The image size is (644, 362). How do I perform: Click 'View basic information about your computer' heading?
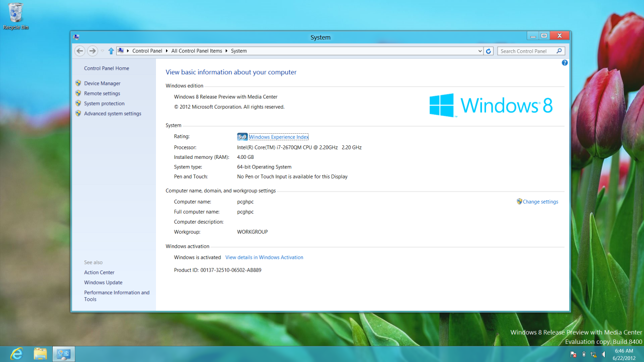(x=231, y=72)
